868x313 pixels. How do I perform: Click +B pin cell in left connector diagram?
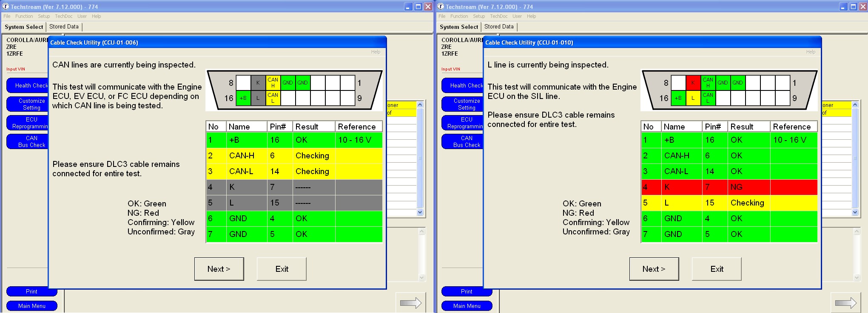coord(243,98)
